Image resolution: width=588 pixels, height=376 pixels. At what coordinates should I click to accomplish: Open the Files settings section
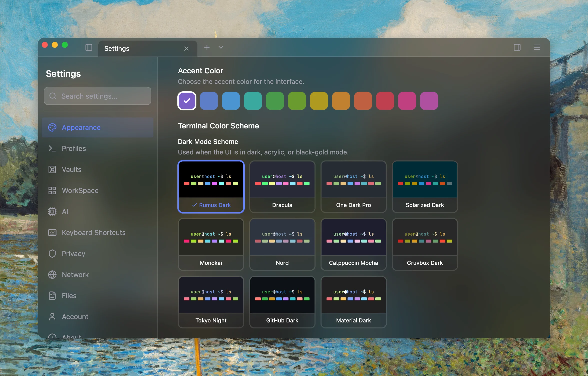[x=69, y=295]
